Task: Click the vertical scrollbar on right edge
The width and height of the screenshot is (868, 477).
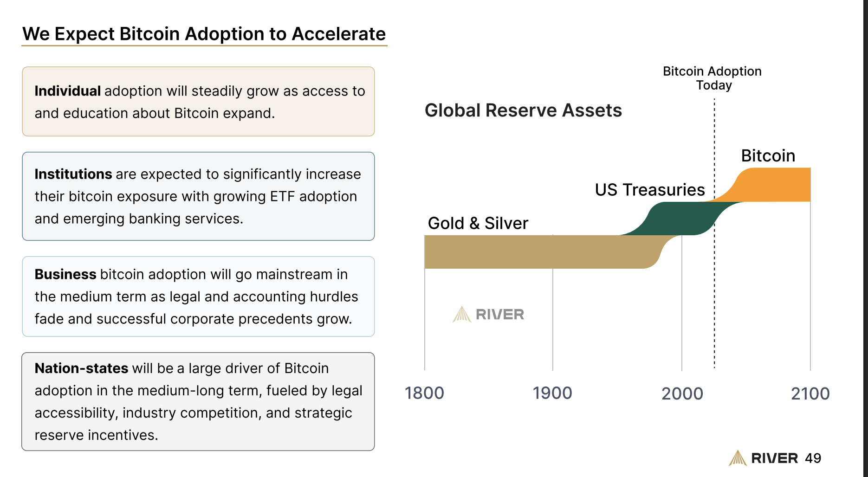Action: coord(866,238)
